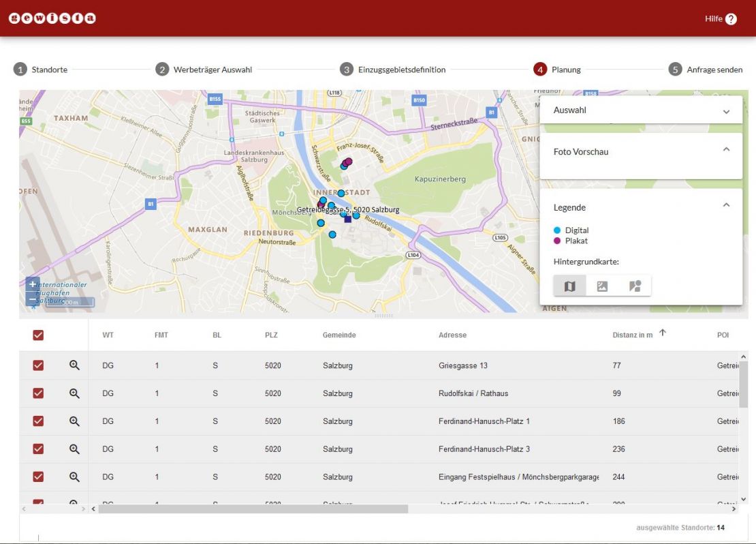Click the ausgewählte Standorte: 14 counter
The height and width of the screenshot is (544, 756).
click(680, 528)
